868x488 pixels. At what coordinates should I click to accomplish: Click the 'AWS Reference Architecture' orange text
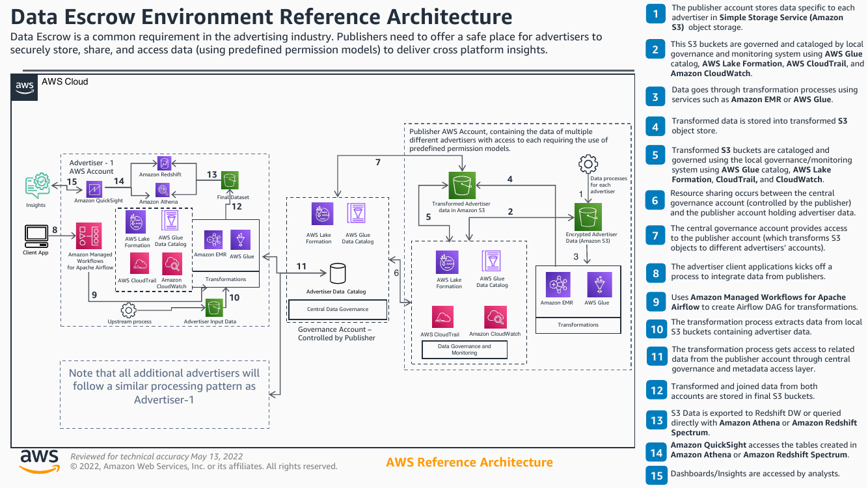pos(469,463)
